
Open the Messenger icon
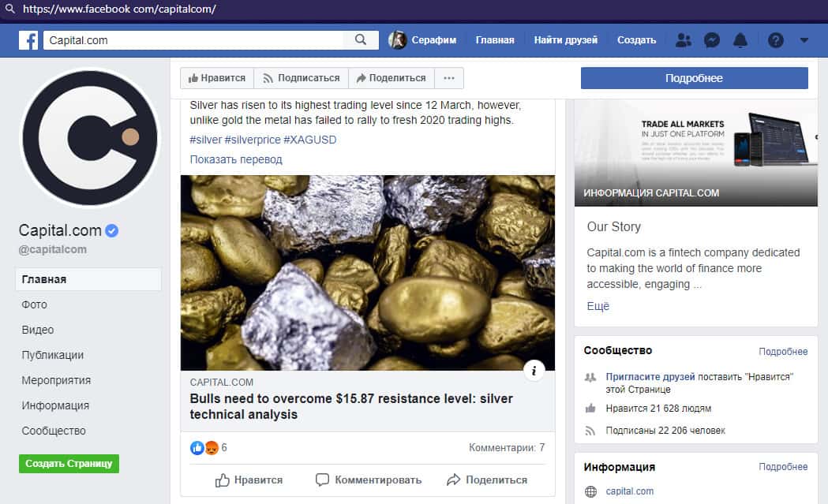(712, 40)
